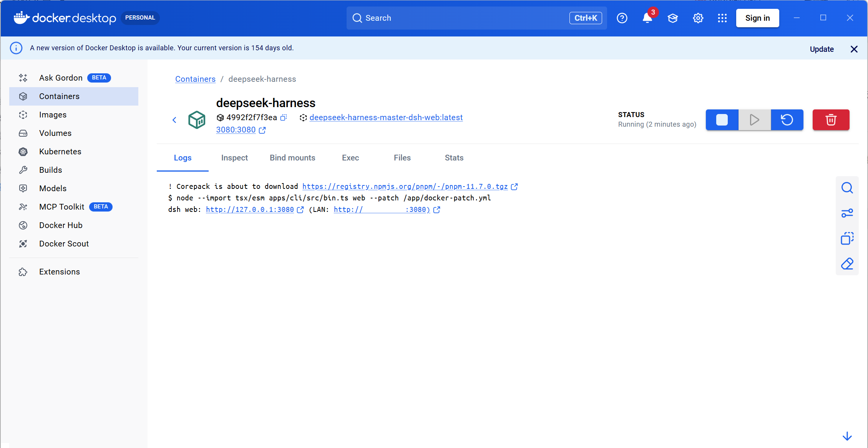868x448 pixels.
Task: Click the container cube thumbnail icon
Action: [x=197, y=120]
